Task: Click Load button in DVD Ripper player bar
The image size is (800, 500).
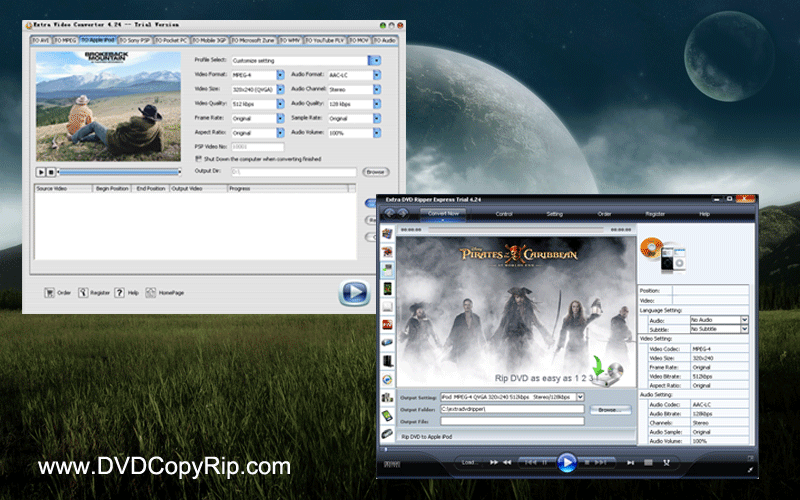Action: coord(470,462)
